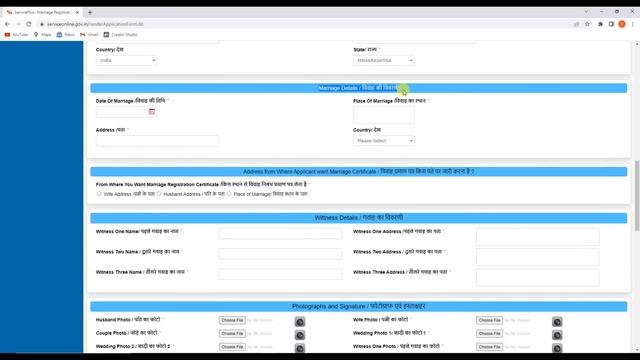Open the State dropdown showing Maharashtra
640x360 pixels.
[x=384, y=60]
